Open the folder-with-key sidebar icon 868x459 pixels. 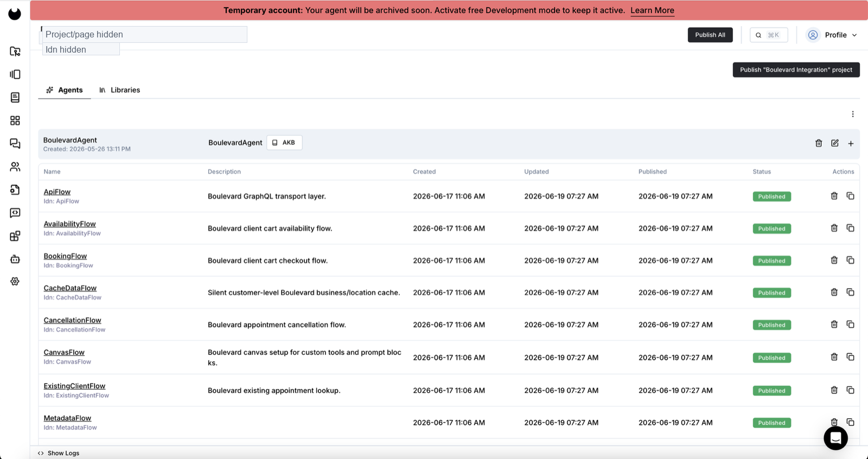point(15,52)
